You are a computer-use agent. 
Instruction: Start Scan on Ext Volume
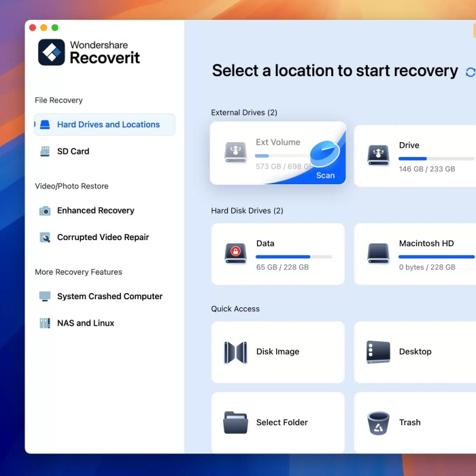[326, 175]
